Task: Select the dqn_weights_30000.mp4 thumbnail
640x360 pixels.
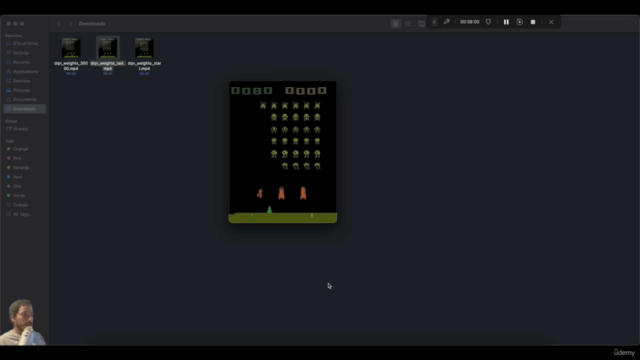Action: click(71, 48)
